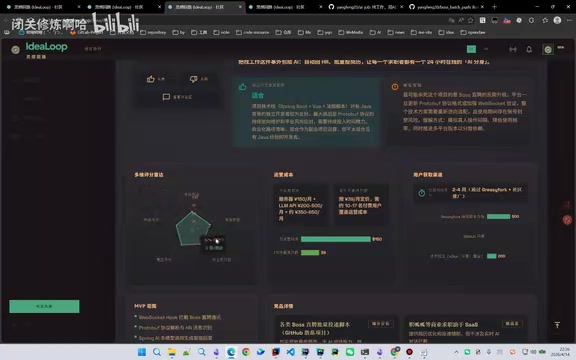
Task: Click the Greasyfork bar labeled 500
Action: [x=498, y=216]
